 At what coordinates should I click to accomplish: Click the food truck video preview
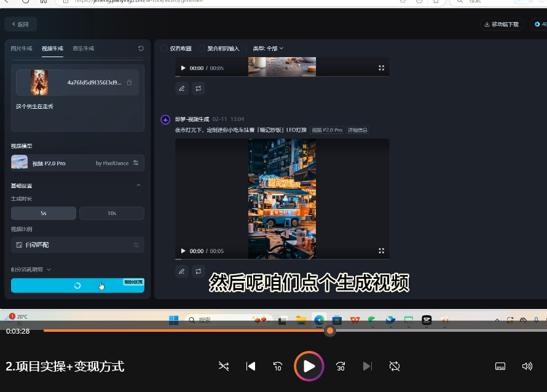[282, 198]
